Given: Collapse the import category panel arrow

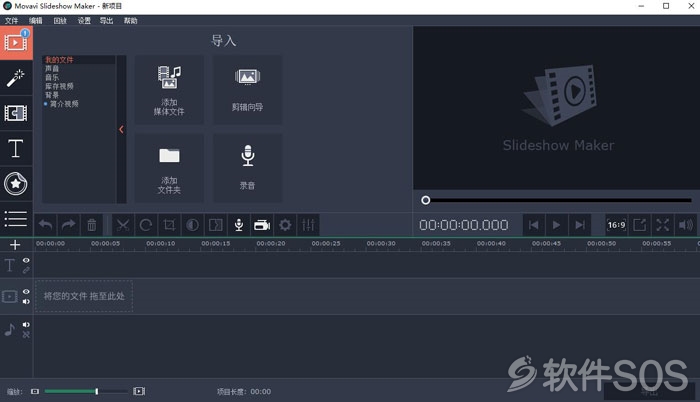Looking at the screenshot, I should pyautogui.click(x=121, y=130).
